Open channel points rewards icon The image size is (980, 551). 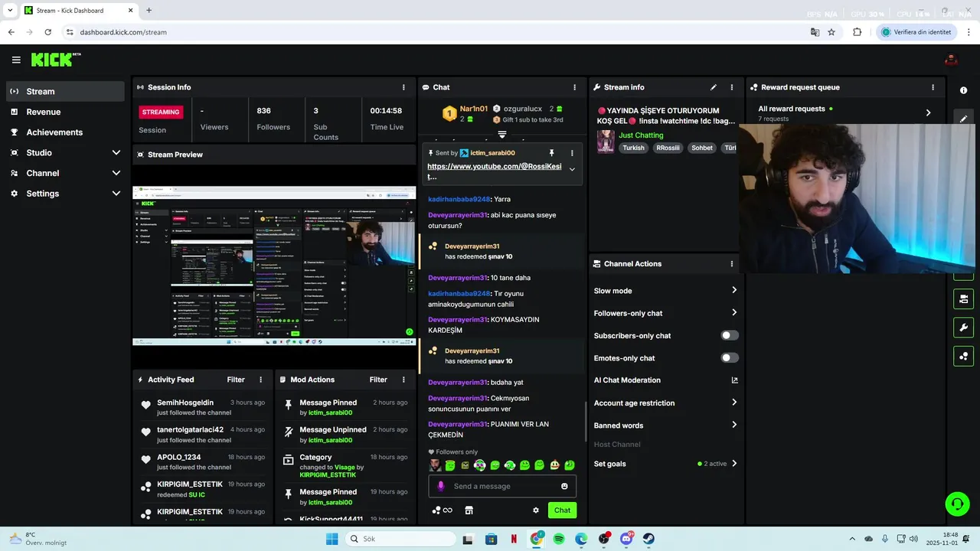coord(442,510)
